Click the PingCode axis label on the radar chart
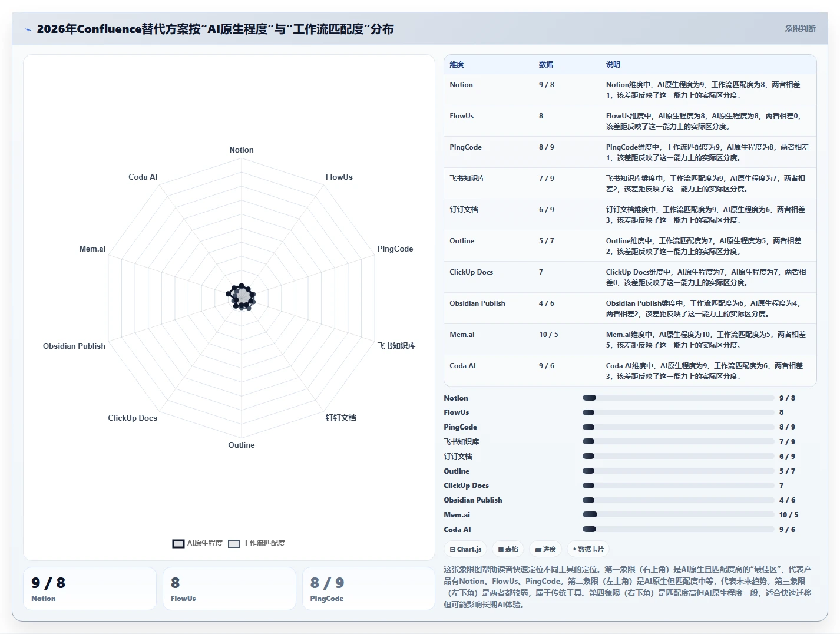The width and height of the screenshot is (840, 634). (395, 249)
